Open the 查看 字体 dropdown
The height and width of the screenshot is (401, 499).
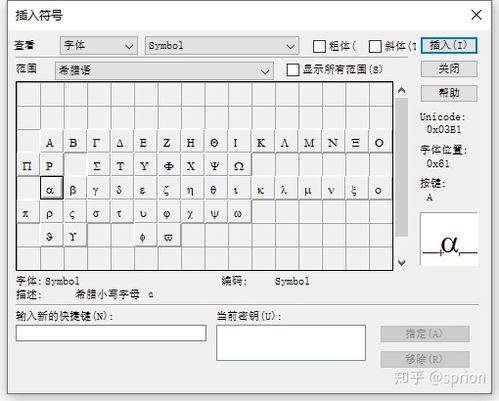(99, 46)
